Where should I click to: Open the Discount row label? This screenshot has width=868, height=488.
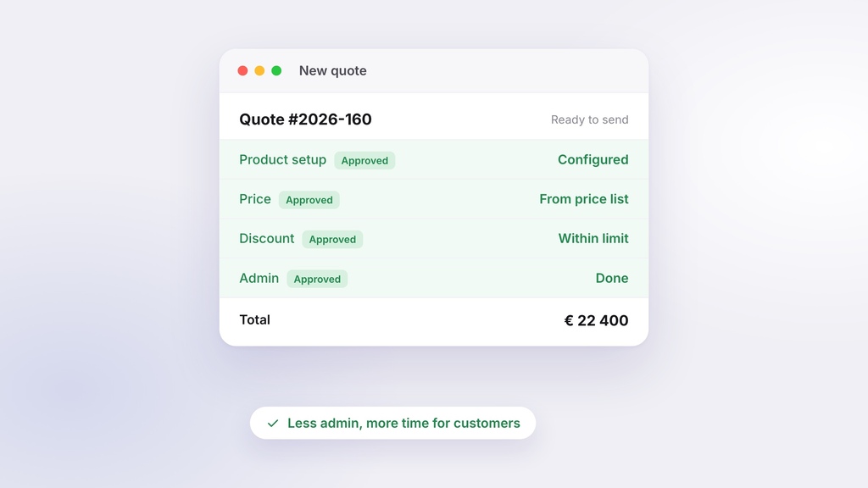267,238
